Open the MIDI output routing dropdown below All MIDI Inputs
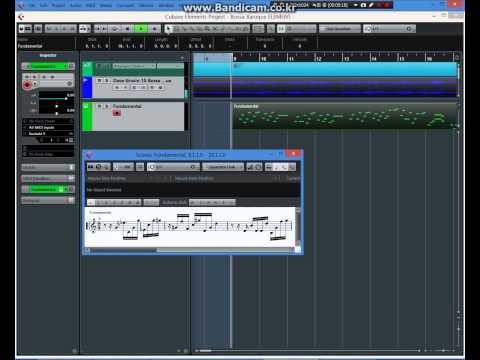This screenshot has height=360, width=480. tap(48, 133)
